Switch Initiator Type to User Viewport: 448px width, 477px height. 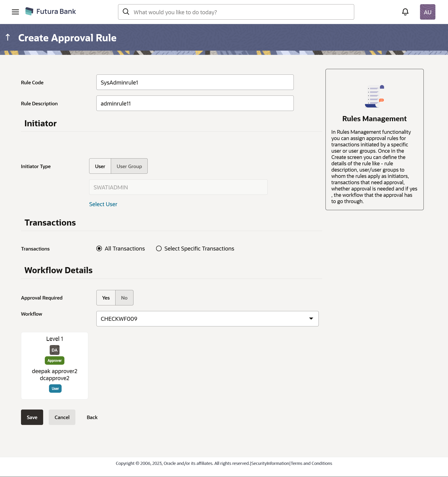click(x=100, y=166)
